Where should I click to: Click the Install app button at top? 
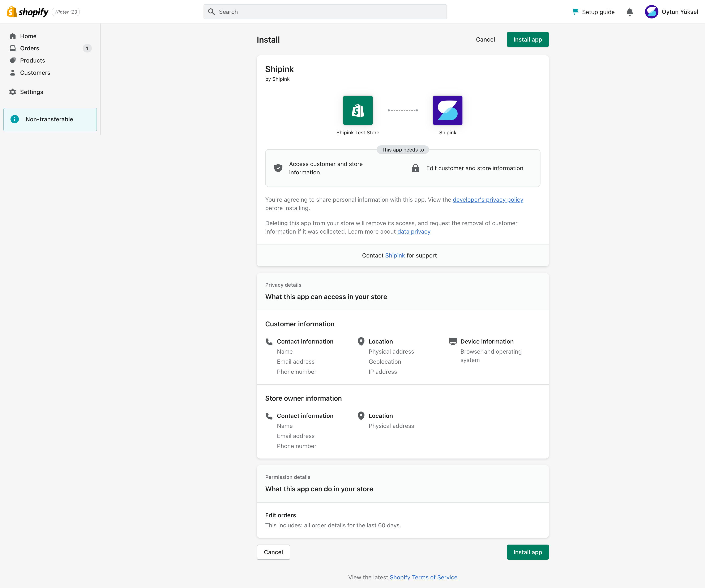tap(527, 39)
